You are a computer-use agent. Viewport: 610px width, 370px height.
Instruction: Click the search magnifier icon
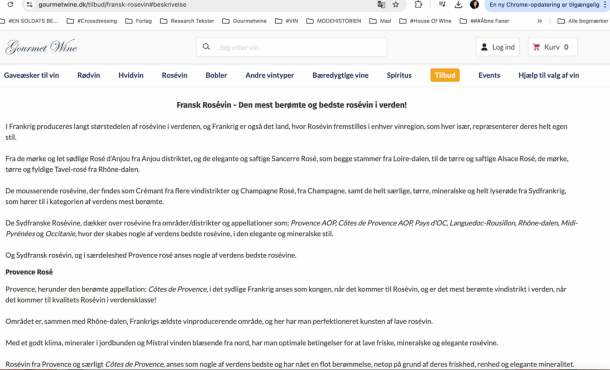(207, 47)
